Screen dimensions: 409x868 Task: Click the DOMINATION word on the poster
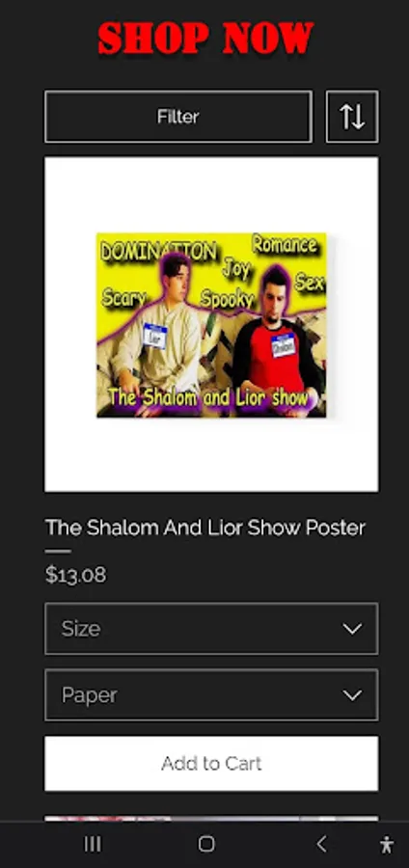pyautogui.click(x=158, y=252)
